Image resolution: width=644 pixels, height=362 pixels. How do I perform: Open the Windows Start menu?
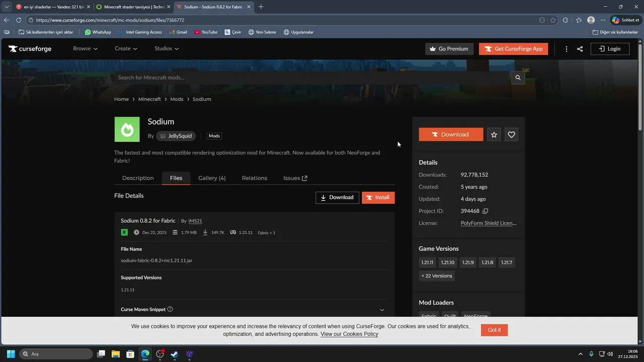[x=11, y=354]
